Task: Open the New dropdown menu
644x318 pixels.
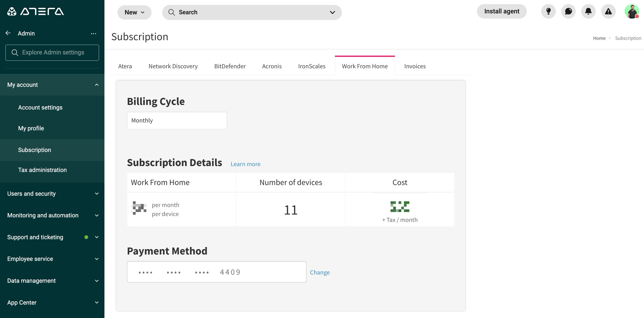Action: coord(134,12)
